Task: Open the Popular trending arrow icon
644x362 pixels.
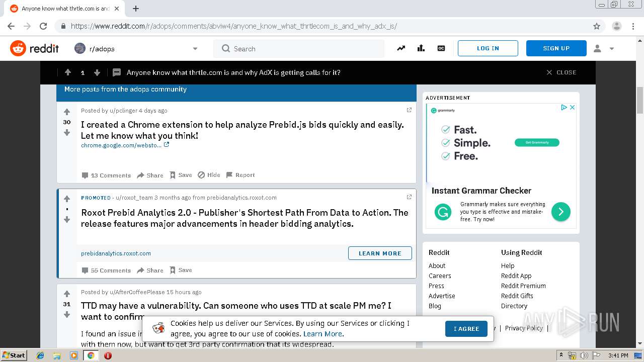Action: click(401, 48)
